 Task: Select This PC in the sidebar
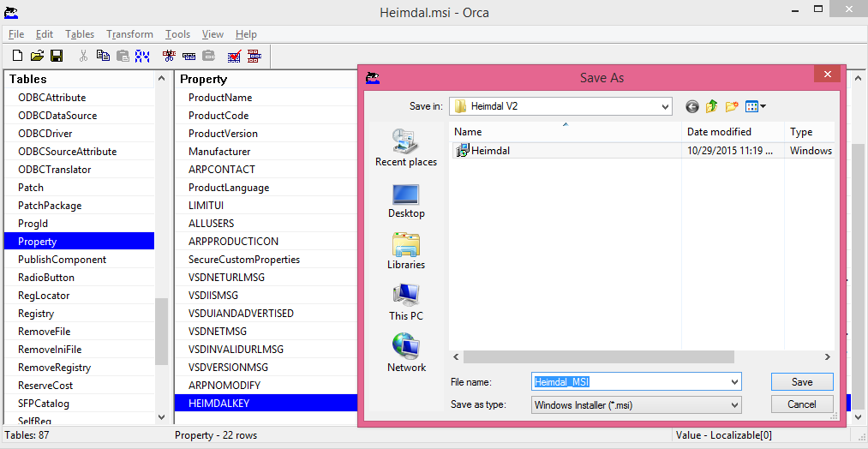point(406,302)
